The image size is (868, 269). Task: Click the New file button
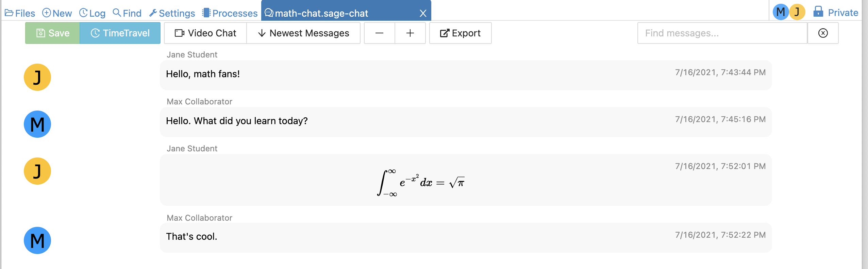click(57, 13)
